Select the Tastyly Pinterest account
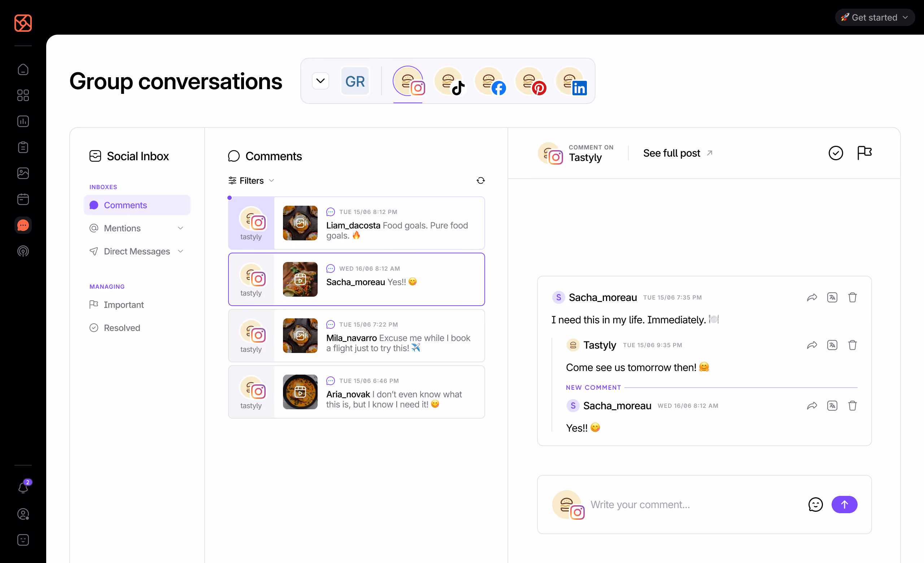924x563 pixels. tap(530, 81)
